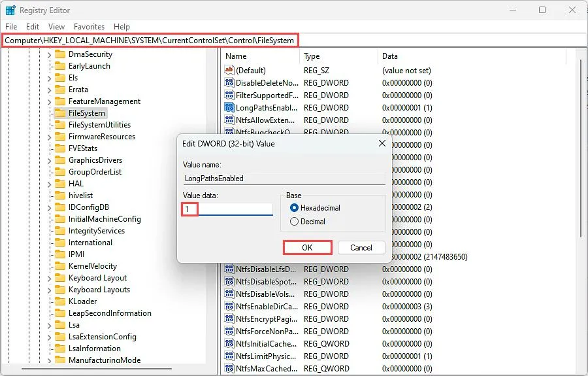The height and width of the screenshot is (376, 588).
Task: Expand the LsaExtensionConfig tree node
Action: pos(49,337)
